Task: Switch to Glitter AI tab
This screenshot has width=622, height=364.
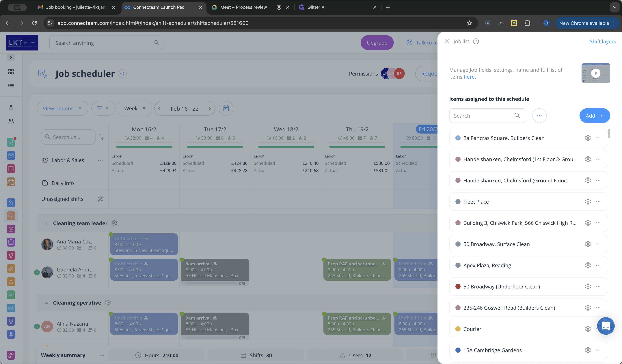Action: [x=337, y=7]
